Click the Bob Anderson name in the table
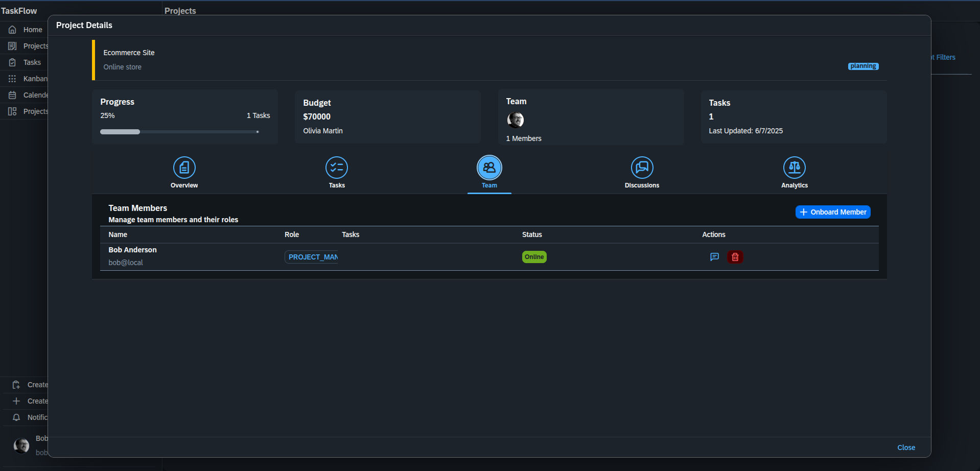The width and height of the screenshot is (980, 471). (132, 250)
